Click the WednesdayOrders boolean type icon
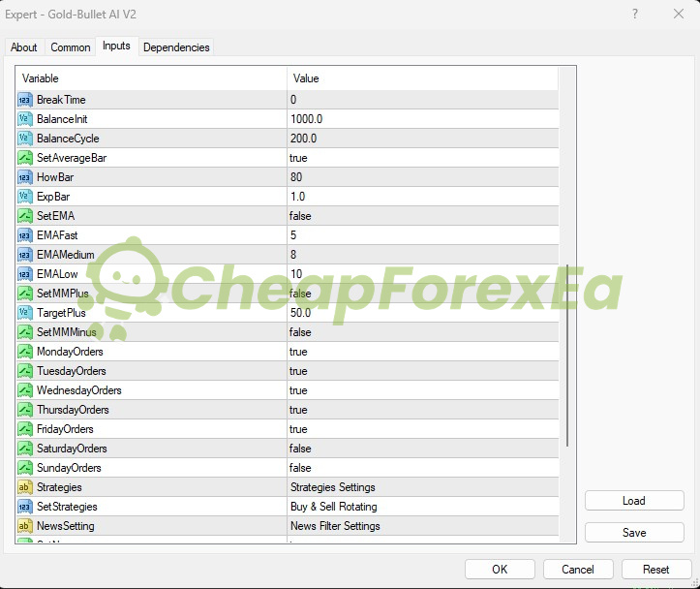This screenshot has height=589, width=700. [x=25, y=390]
